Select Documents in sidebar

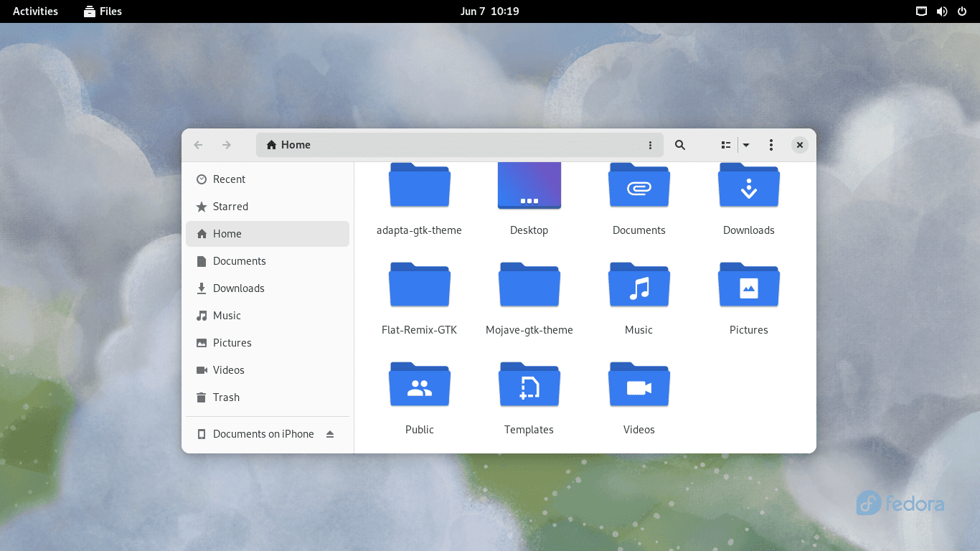pyautogui.click(x=268, y=261)
